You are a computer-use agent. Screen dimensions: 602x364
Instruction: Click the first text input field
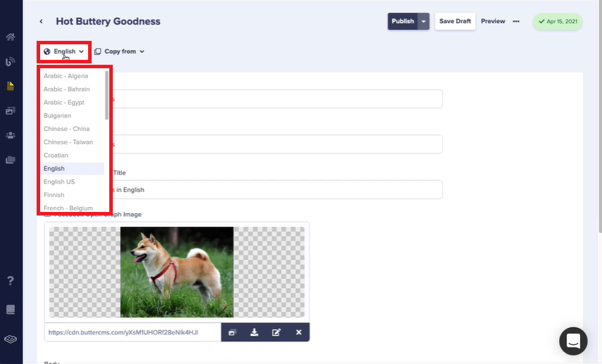[243, 99]
